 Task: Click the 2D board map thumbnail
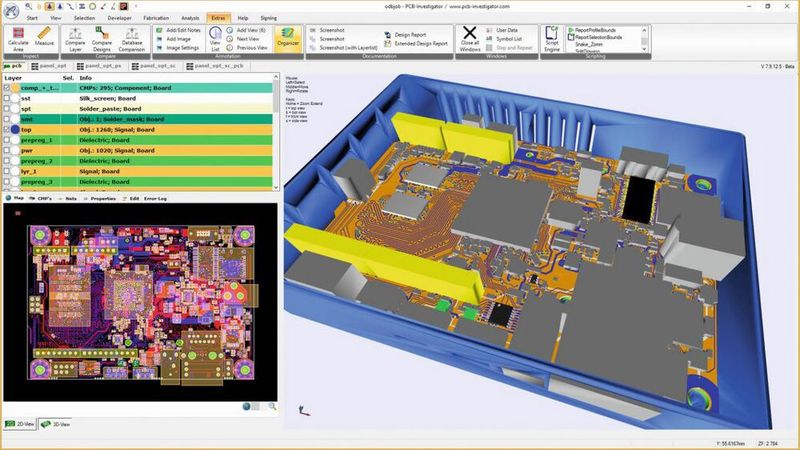click(140, 302)
